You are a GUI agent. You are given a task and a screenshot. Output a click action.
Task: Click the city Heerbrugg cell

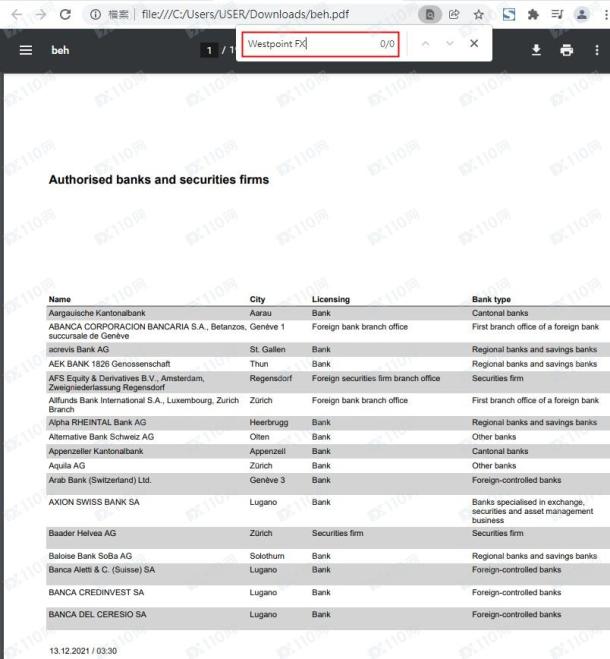(x=269, y=422)
